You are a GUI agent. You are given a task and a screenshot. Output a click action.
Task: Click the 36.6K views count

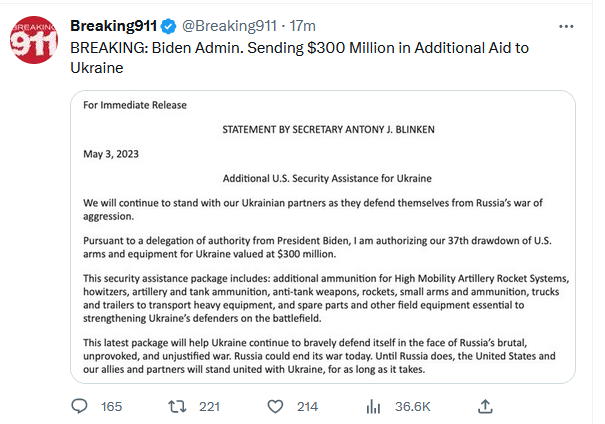(x=413, y=406)
